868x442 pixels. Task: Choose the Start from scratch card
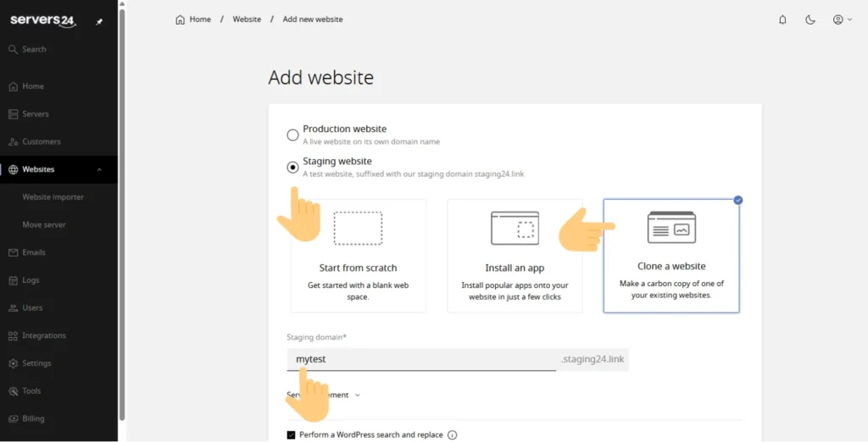359,256
